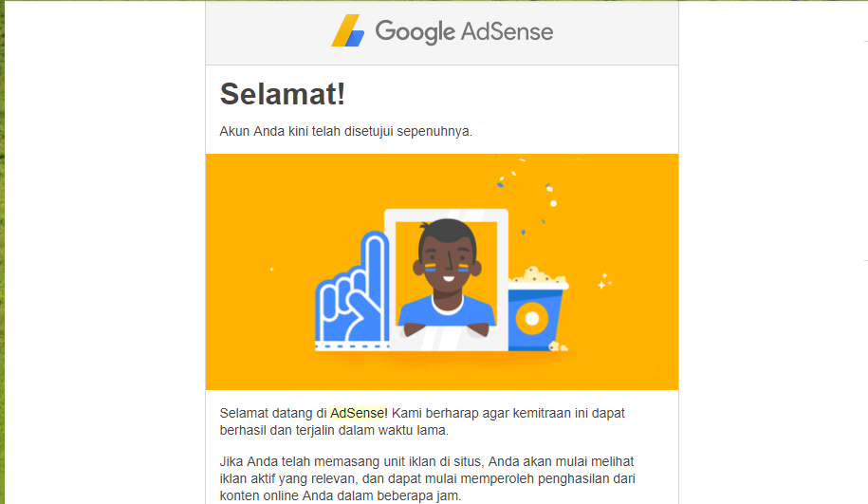Click the 'Selamat datang di' sentence start
Viewport: 868px width, 504px height.
tap(273, 413)
